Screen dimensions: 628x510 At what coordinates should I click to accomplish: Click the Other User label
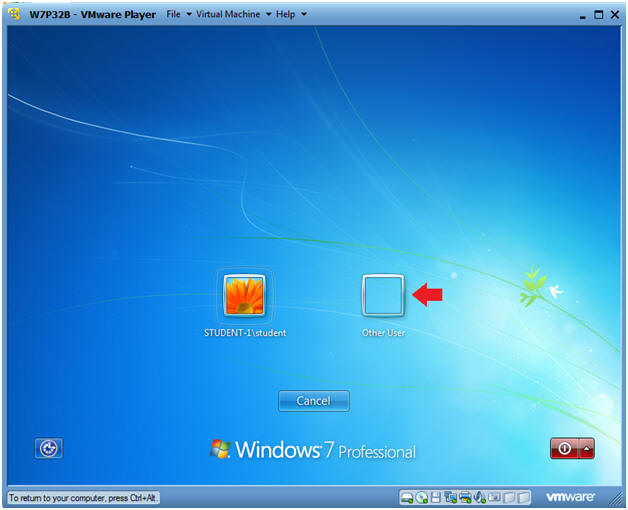click(x=383, y=333)
